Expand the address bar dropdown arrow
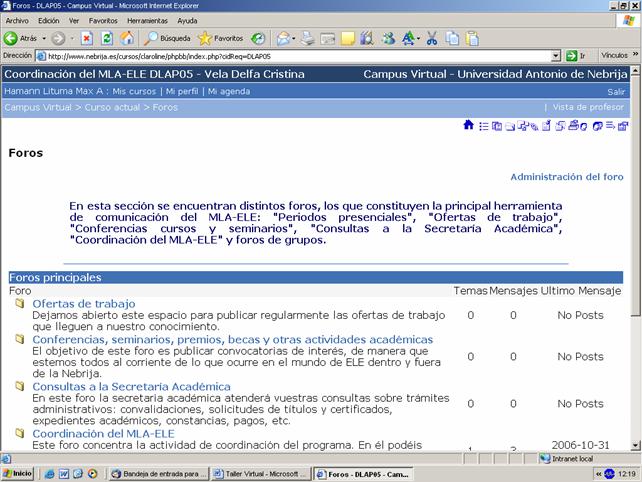Screen dimensions: 642x482 pos(556,56)
